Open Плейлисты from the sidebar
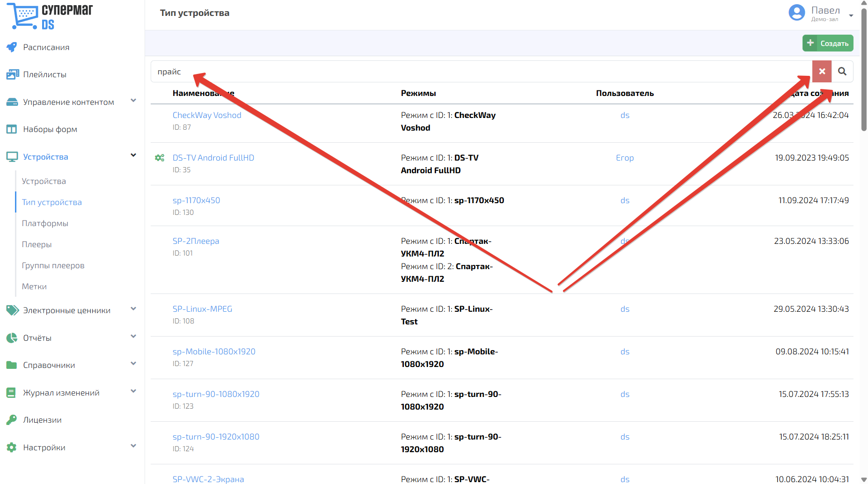 coord(44,74)
